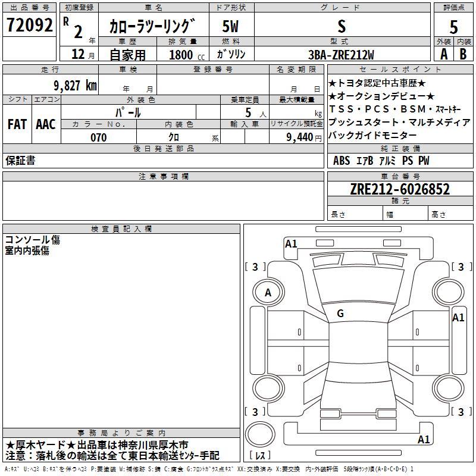Click the AAC air conditioner cell
This screenshot has height=476, width=476.
pyautogui.click(x=46, y=124)
